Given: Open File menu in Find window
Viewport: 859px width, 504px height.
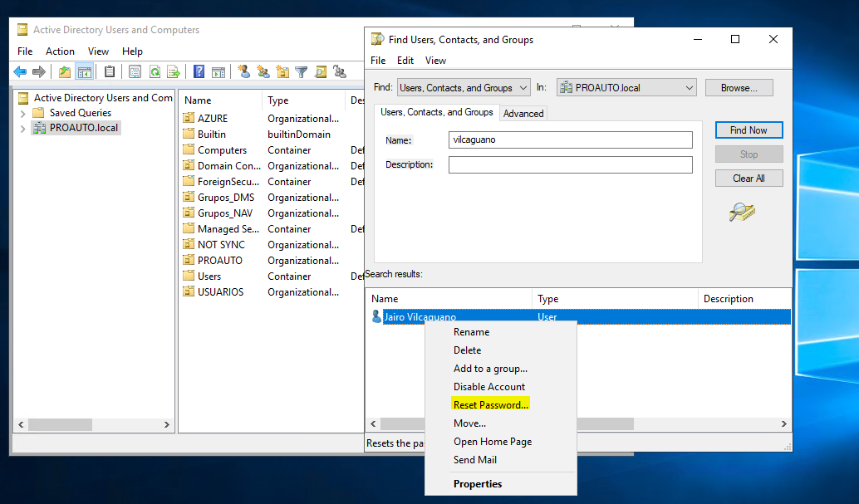Looking at the screenshot, I should (x=378, y=61).
